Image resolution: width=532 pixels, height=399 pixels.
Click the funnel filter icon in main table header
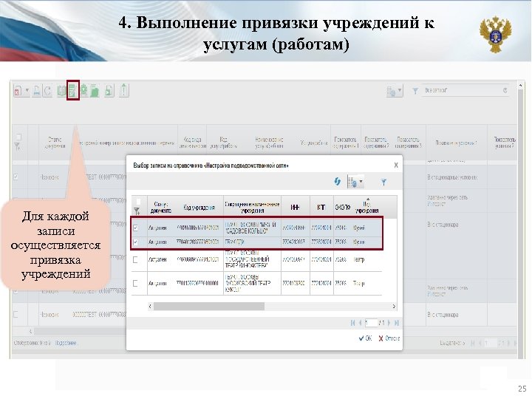[x=17, y=146]
